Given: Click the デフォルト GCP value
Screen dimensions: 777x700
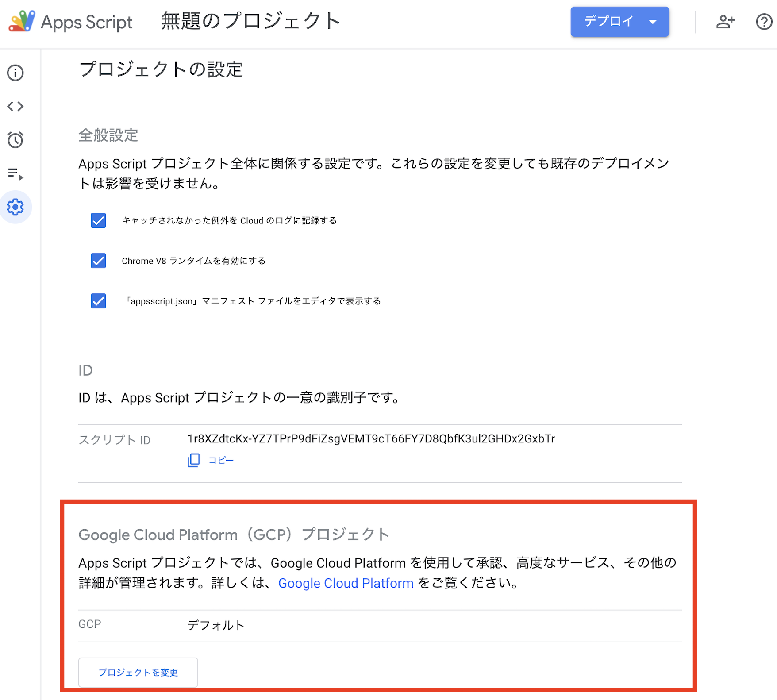Looking at the screenshot, I should [x=216, y=625].
